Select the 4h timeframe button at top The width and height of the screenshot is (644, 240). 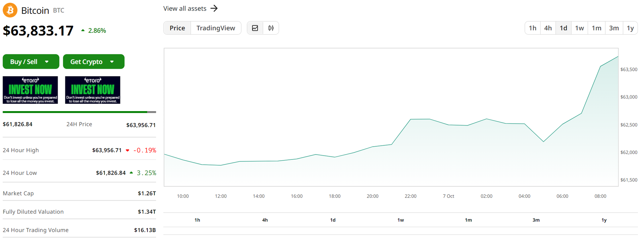548,28
